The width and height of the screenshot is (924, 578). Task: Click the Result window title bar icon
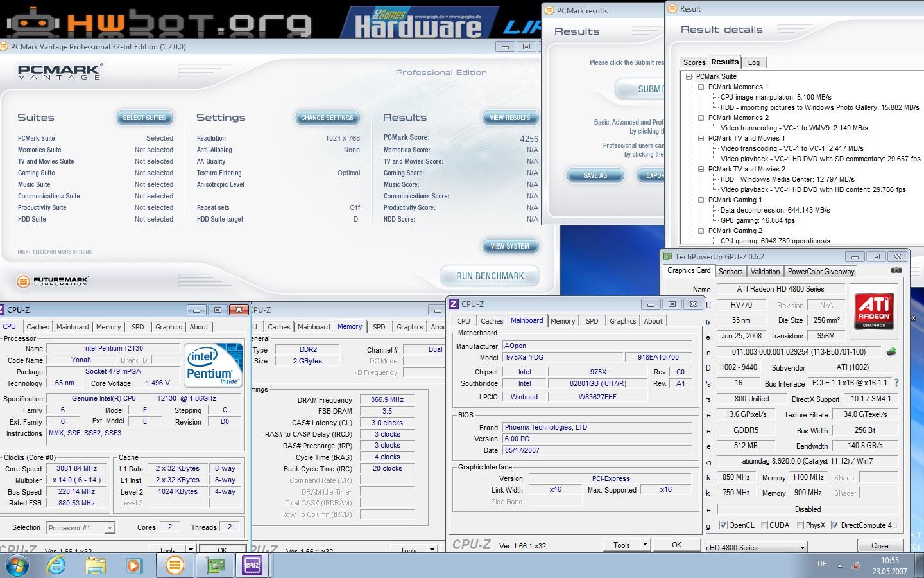[672, 8]
